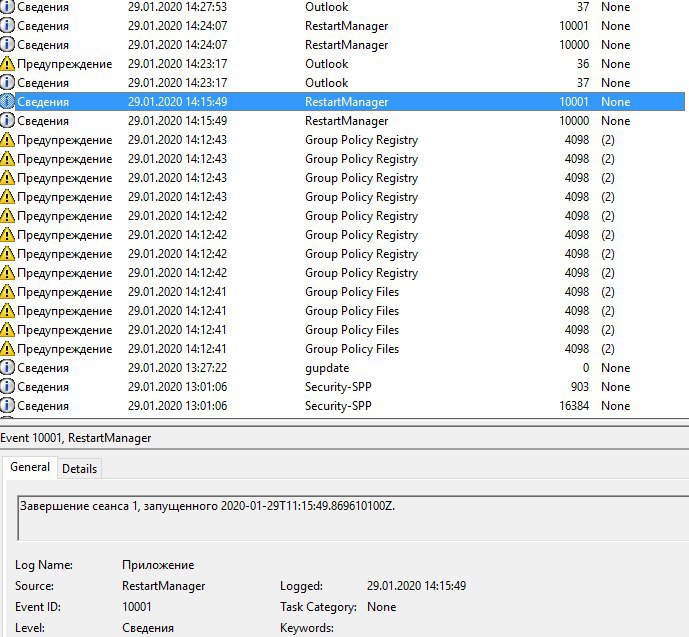
Task: Click info icon of RestartManager 10000 row at 14:24:07
Action: (x=7, y=44)
